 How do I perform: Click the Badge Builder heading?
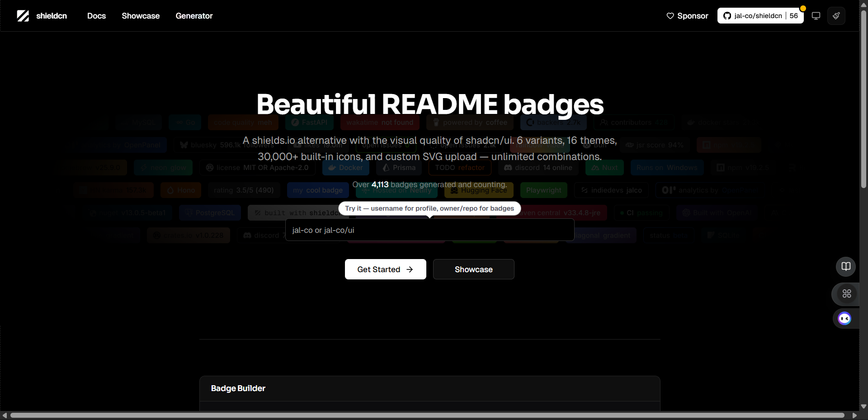(x=238, y=388)
